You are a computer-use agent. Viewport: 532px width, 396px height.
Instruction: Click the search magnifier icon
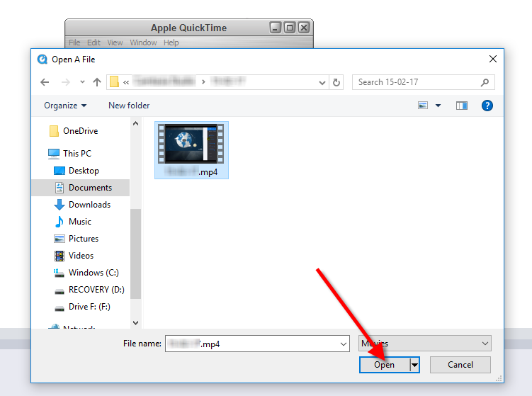coord(485,82)
